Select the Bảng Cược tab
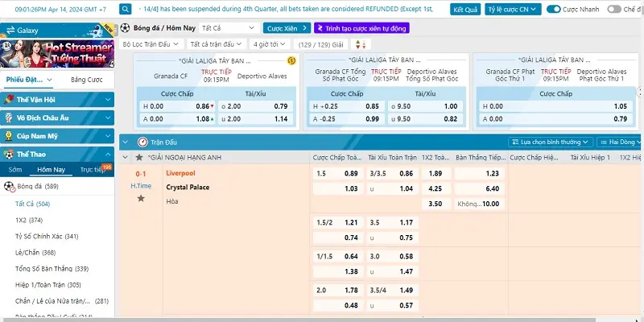644x322 pixels. (x=86, y=80)
